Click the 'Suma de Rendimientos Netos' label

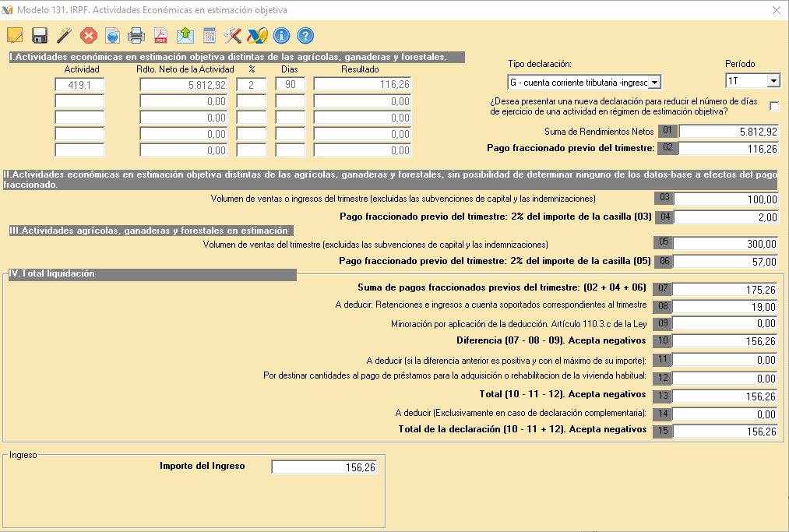[599, 132]
